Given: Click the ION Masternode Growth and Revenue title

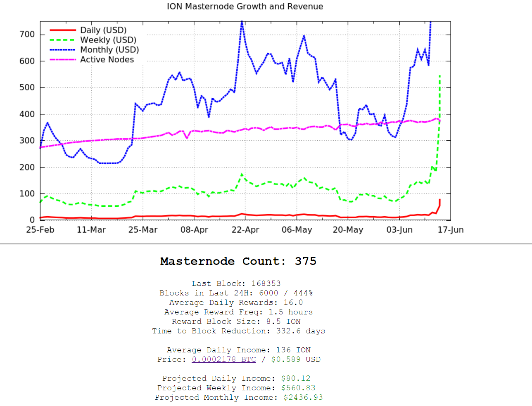Looking at the screenshot, I should [x=245, y=7].
